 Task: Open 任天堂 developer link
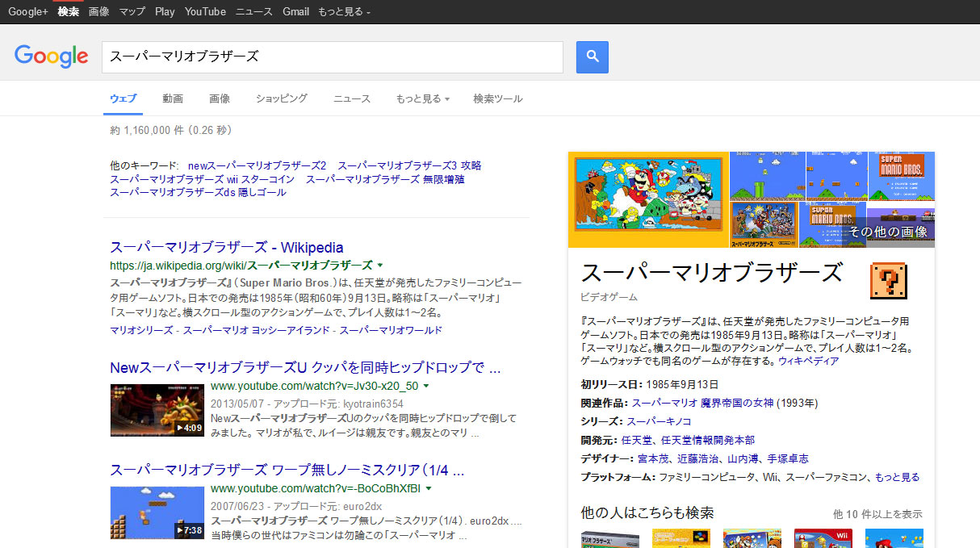636,440
